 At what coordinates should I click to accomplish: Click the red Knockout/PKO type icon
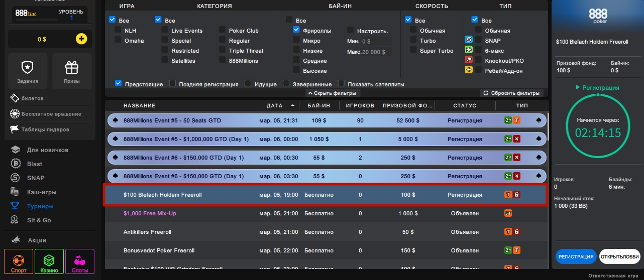(x=469, y=60)
